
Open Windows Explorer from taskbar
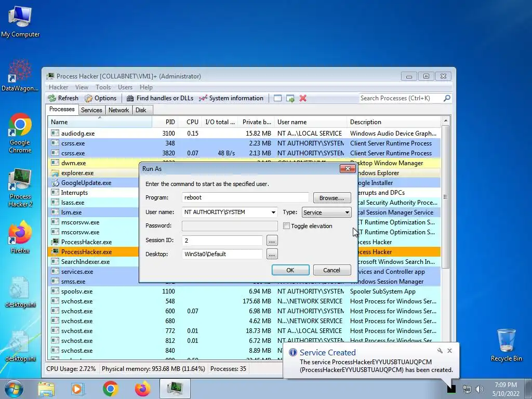click(x=46, y=389)
